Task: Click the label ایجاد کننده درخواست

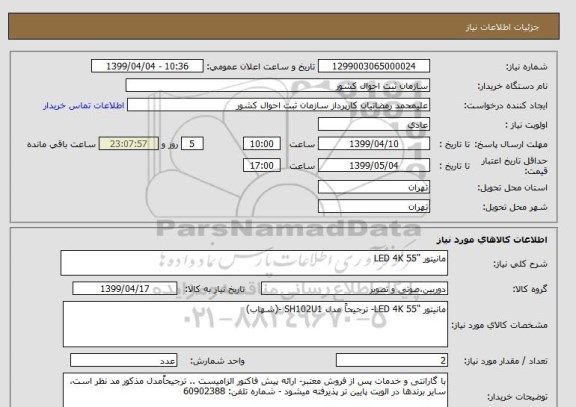Action: pos(506,106)
